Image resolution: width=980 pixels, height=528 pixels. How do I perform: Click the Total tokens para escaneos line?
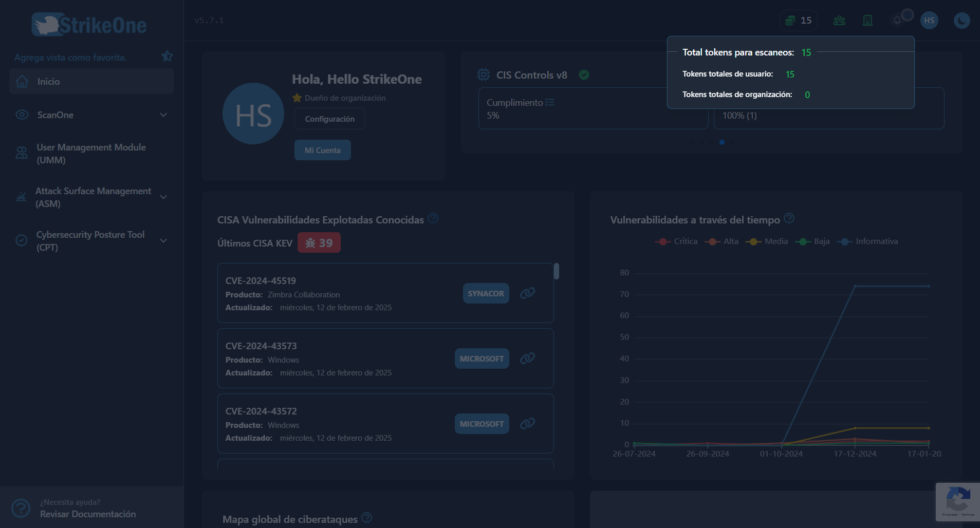tap(747, 52)
